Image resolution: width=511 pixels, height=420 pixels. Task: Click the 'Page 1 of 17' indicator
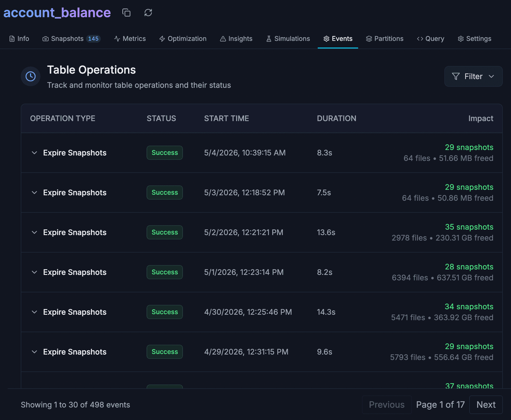(x=440, y=405)
